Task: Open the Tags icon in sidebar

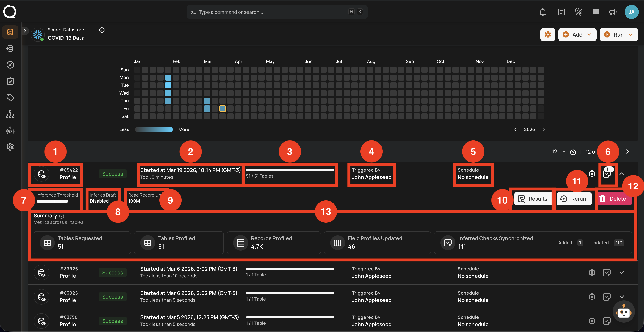Action: [x=10, y=97]
